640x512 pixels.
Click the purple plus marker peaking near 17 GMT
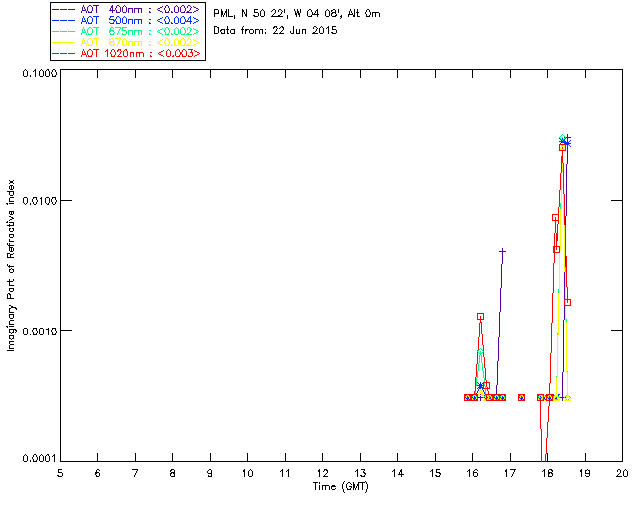click(502, 252)
